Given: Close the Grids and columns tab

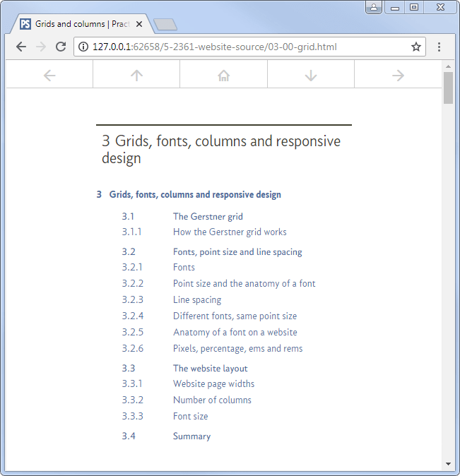Looking at the screenshot, I should 139,24.
